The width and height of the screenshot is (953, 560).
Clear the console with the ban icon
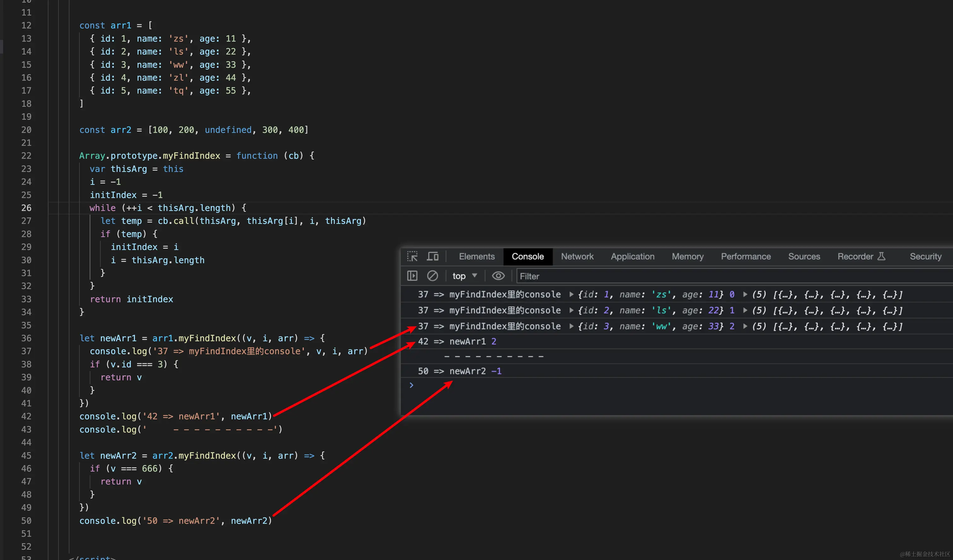(432, 276)
